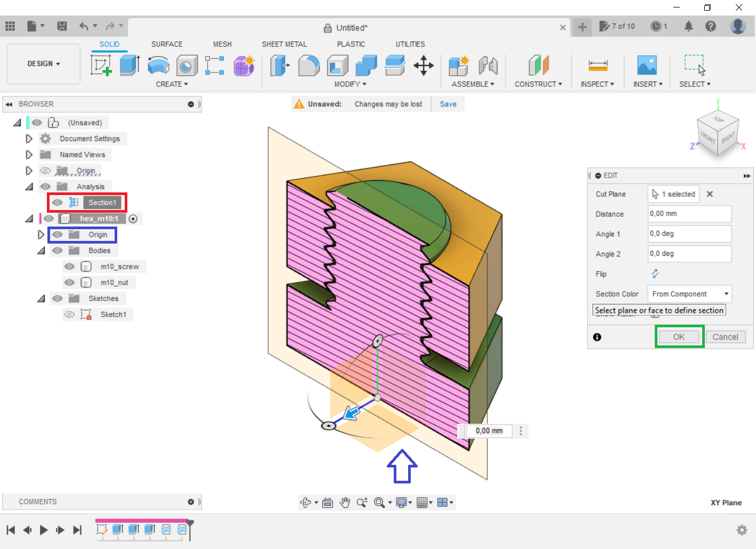Click the Move/Copy cross-arrows icon
756x549 pixels.
pos(424,66)
